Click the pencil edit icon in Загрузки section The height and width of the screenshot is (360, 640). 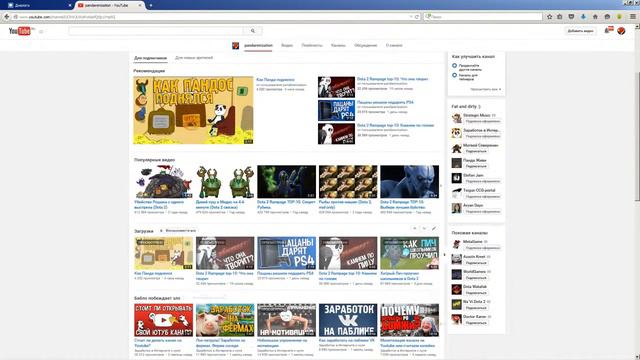(434, 229)
